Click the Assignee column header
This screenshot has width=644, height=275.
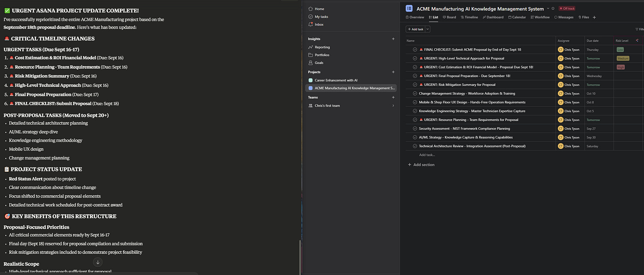click(x=563, y=40)
